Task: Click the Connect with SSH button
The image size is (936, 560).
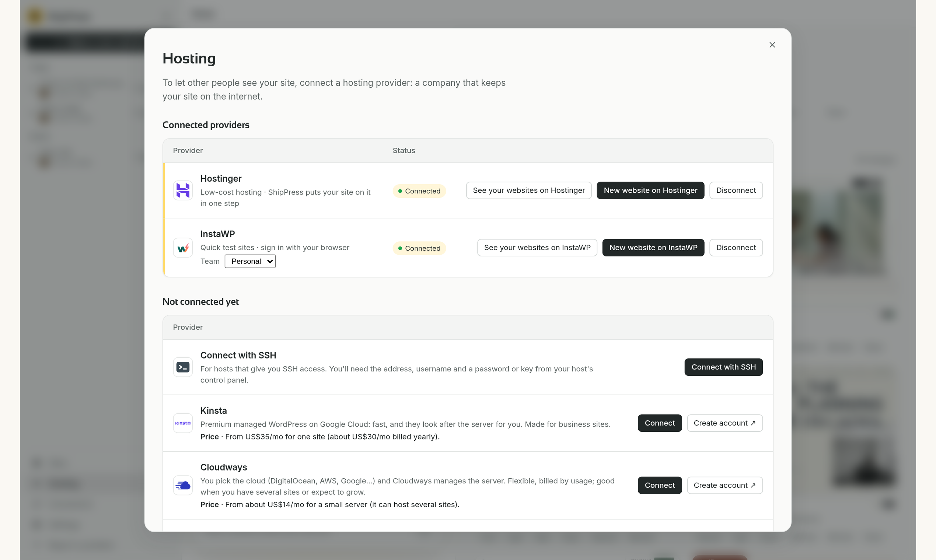Action: [723, 367]
